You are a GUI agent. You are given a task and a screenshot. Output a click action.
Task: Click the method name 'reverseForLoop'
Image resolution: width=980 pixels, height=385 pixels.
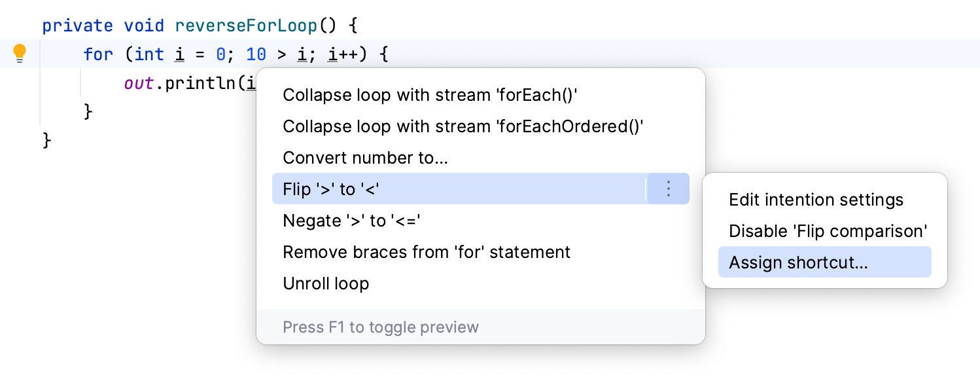tap(246, 25)
